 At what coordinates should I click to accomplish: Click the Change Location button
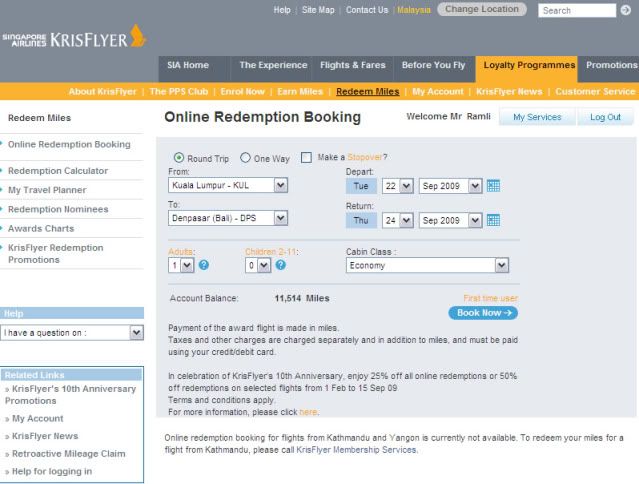coord(482,9)
